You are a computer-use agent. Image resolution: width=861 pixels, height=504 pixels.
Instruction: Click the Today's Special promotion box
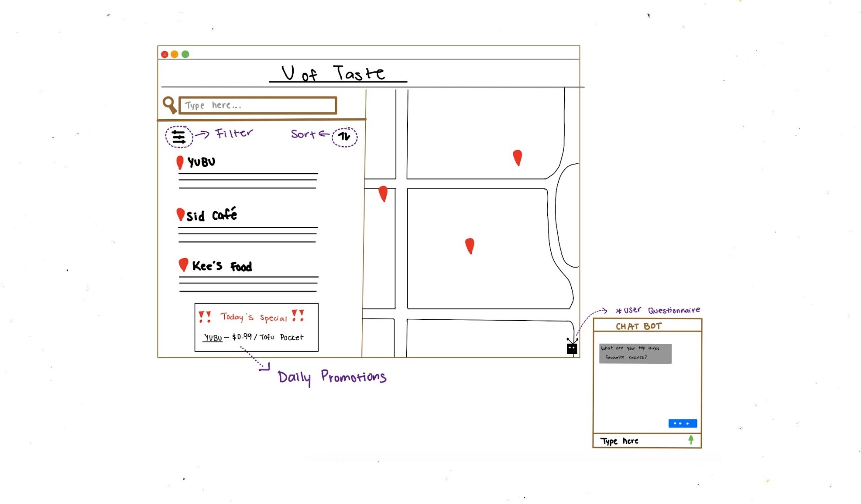click(x=257, y=327)
